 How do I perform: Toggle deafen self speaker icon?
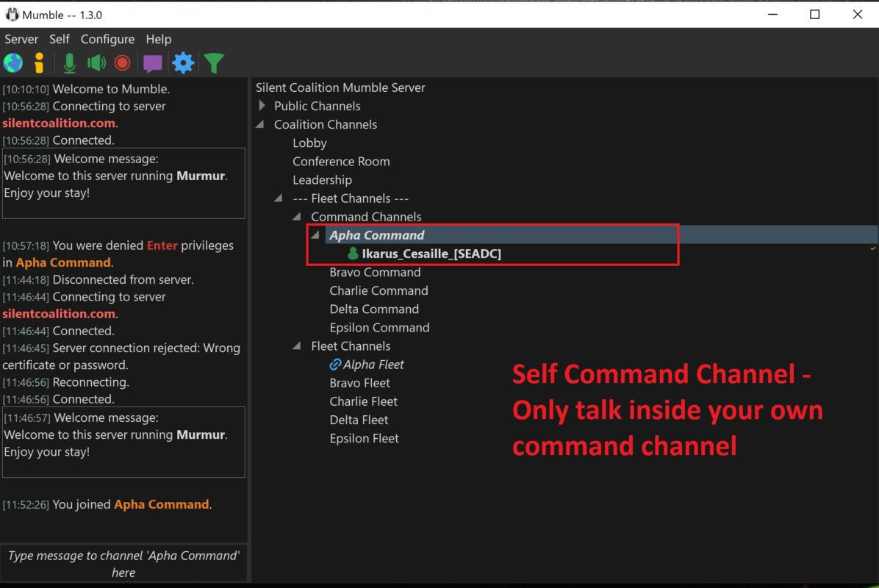pos(96,62)
